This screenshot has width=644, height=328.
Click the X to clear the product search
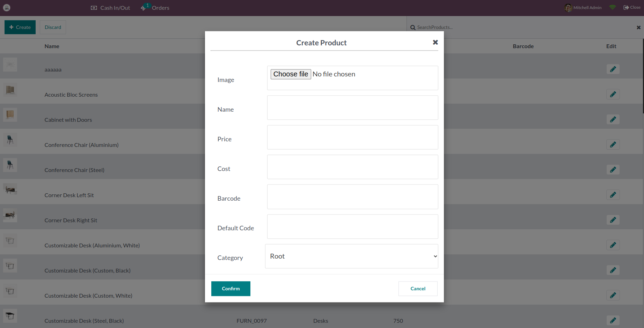point(638,27)
